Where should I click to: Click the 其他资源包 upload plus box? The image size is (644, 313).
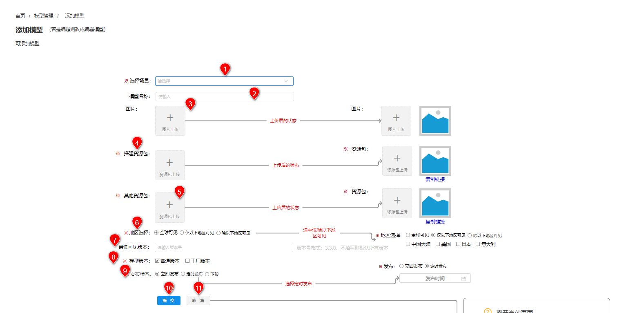(169, 208)
